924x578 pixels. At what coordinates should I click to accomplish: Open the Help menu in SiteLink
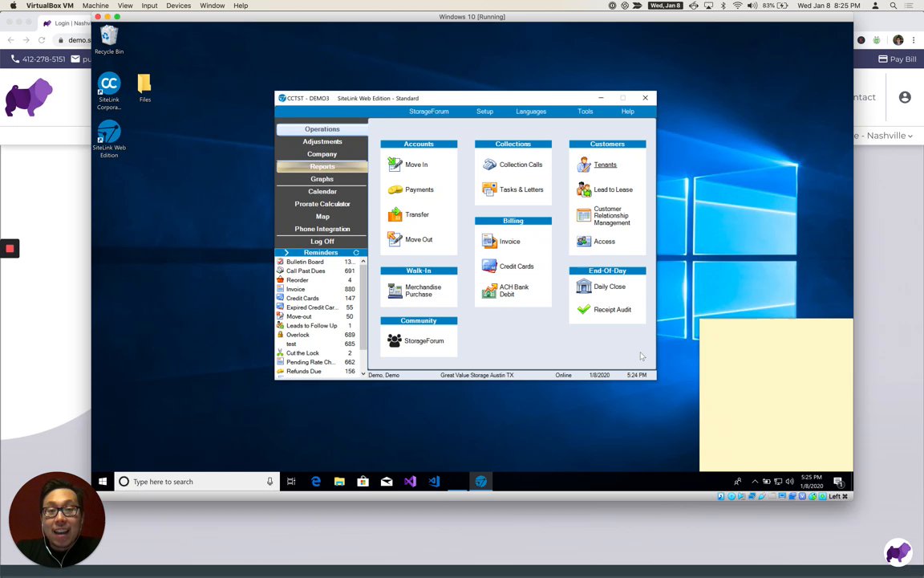click(627, 111)
